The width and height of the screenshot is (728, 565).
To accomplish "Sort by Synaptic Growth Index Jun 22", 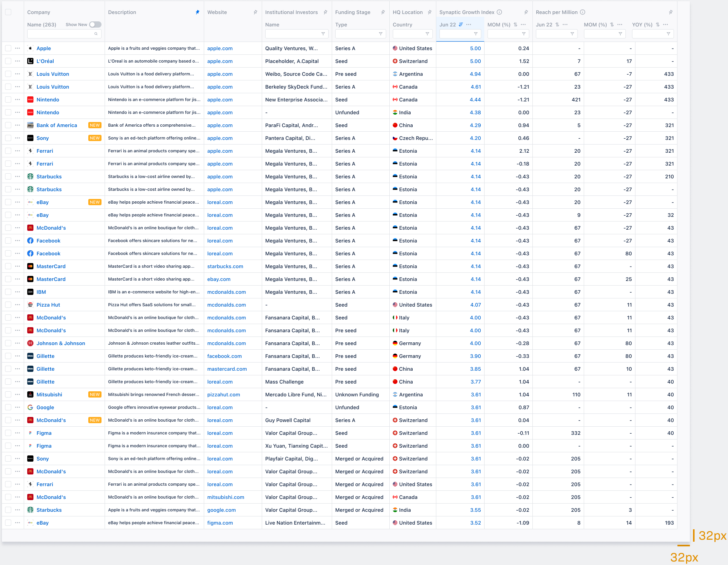I will [461, 24].
